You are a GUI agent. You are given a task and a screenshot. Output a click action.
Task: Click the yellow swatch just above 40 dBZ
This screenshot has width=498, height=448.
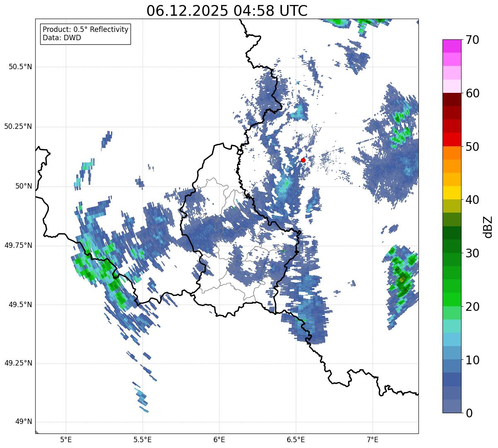point(452,193)
